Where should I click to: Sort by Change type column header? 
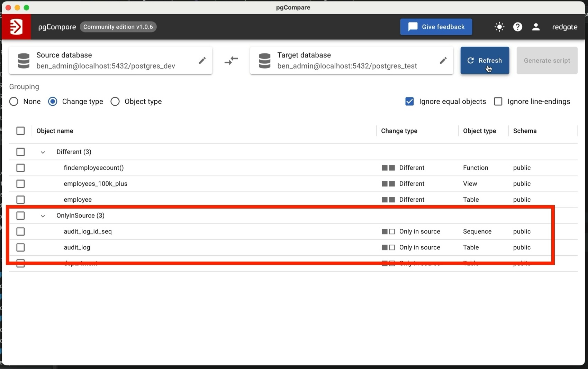pyautogui.click(x=399, y=131)
